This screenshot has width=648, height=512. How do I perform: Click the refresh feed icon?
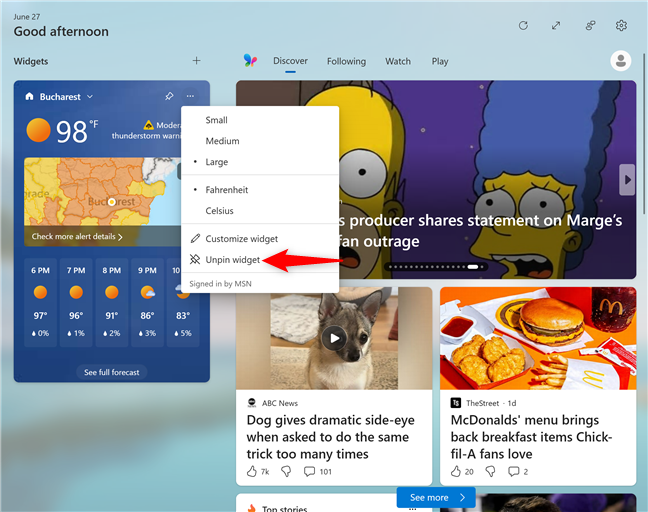[523, 26]
